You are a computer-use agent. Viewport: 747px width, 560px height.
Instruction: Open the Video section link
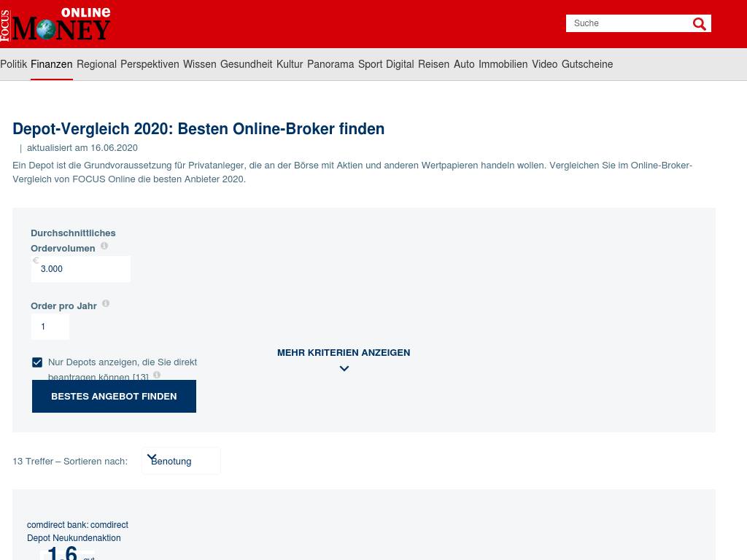point(544,64)
